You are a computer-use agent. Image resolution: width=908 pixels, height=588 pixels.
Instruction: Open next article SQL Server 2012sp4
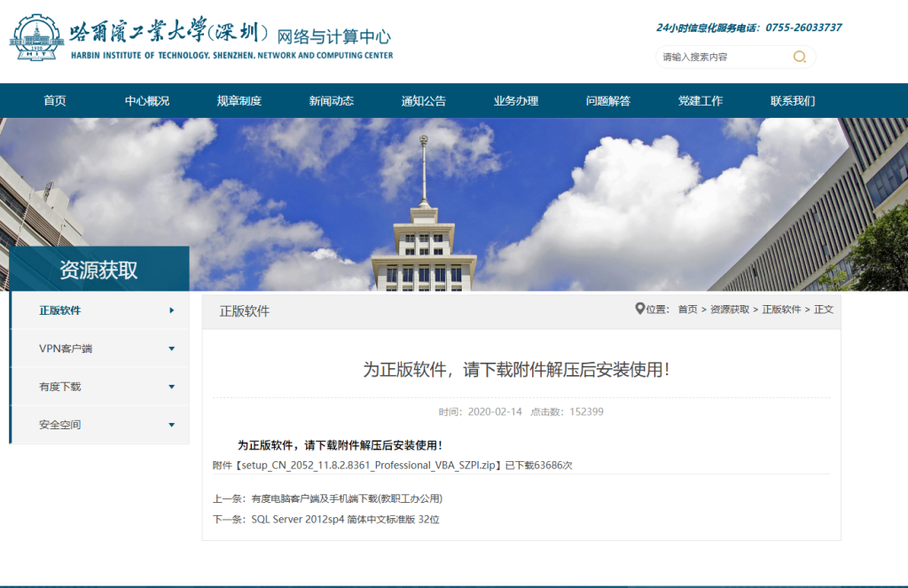tap(345, 519)
